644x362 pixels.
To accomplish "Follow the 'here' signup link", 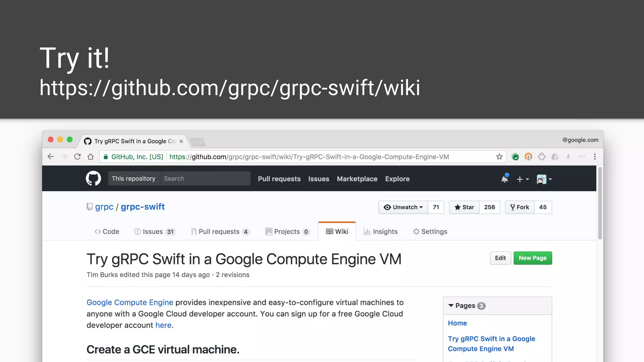I will pyautogui.click(x=164, y=325).
